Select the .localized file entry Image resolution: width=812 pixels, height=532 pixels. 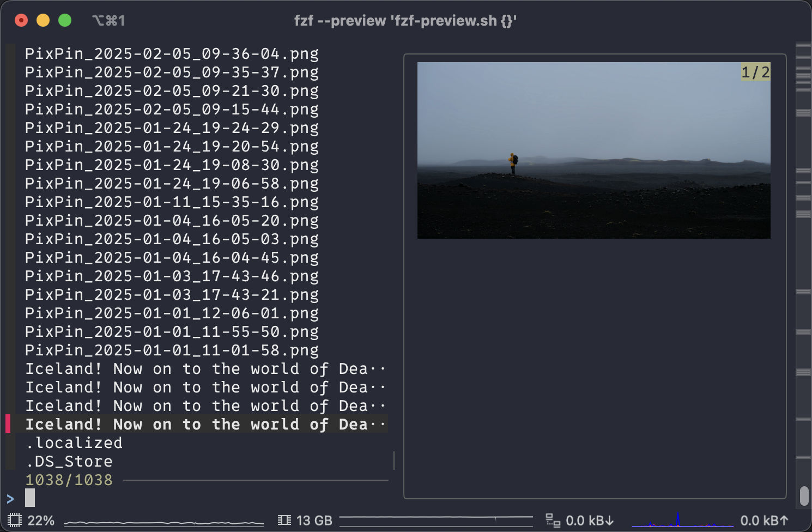point(74,443)
